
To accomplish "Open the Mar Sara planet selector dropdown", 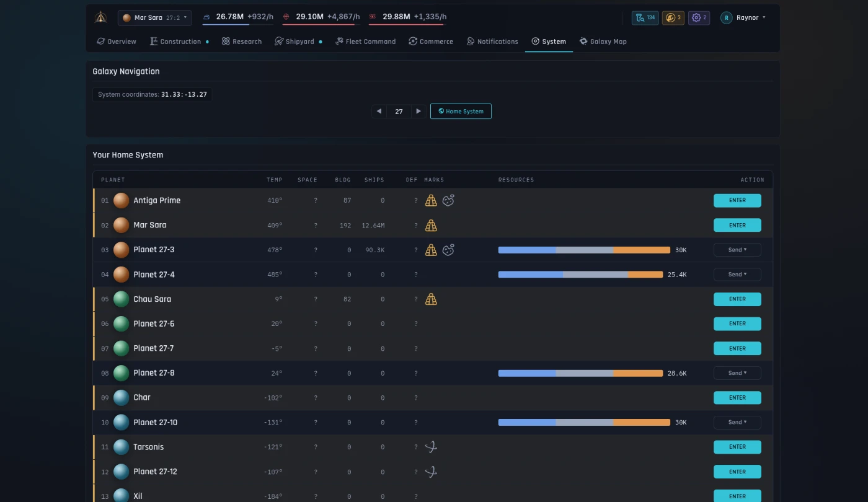I will [155, 18].
